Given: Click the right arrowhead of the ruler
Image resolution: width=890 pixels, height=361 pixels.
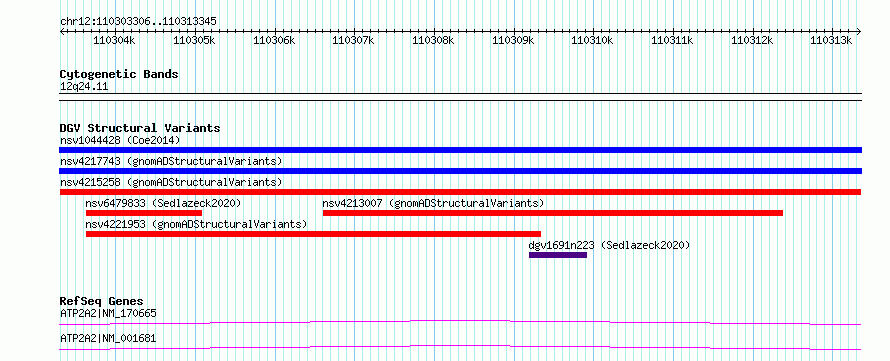Looking at the screenshot, I should coord(859,31).
